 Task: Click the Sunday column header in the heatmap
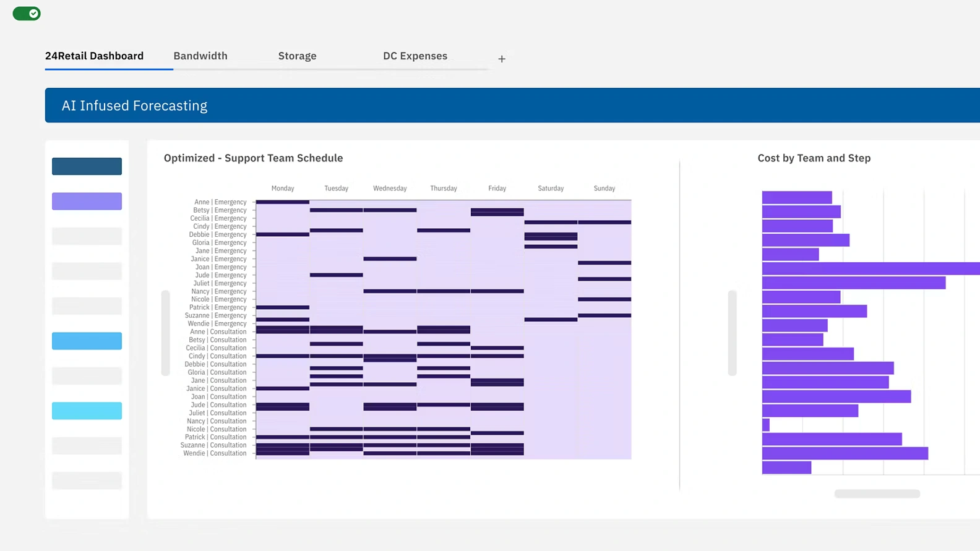coord(604,188)
